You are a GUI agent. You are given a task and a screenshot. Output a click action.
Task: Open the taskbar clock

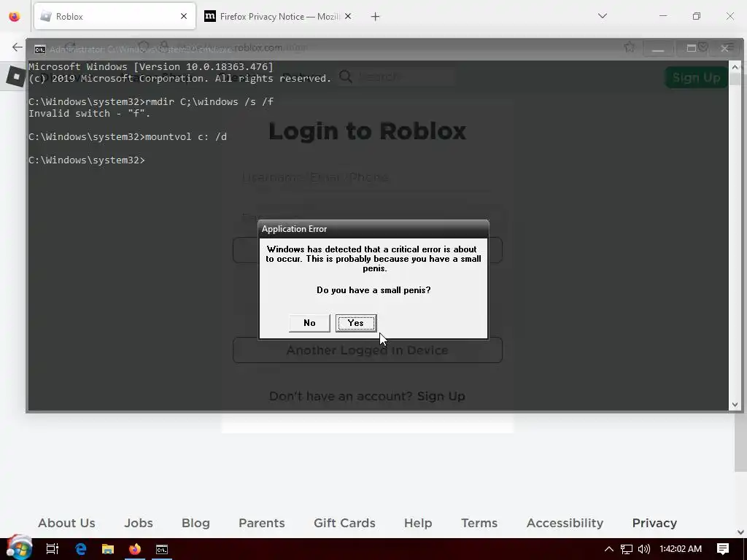(681, 549)
